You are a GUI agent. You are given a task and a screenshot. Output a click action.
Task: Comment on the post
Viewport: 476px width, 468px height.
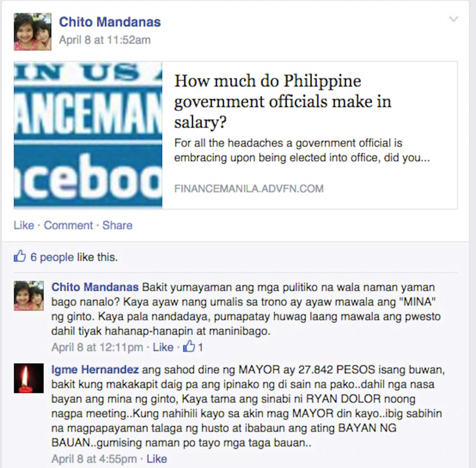point(68,225)
